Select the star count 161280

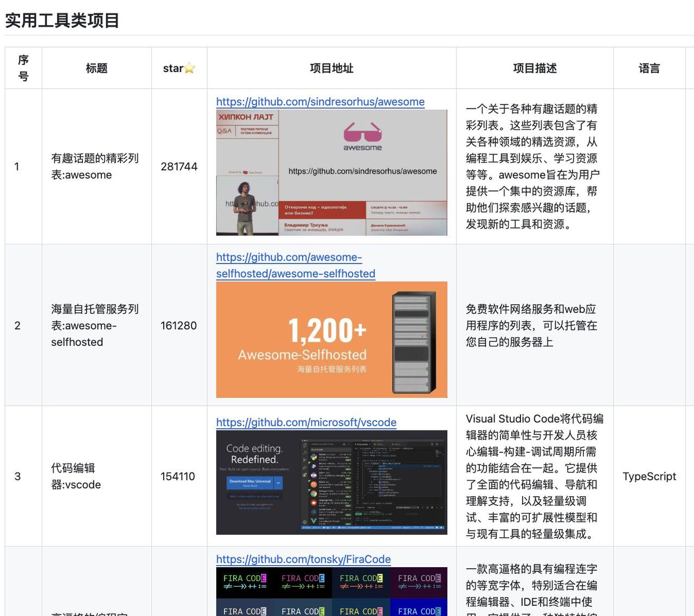[178, 325]
